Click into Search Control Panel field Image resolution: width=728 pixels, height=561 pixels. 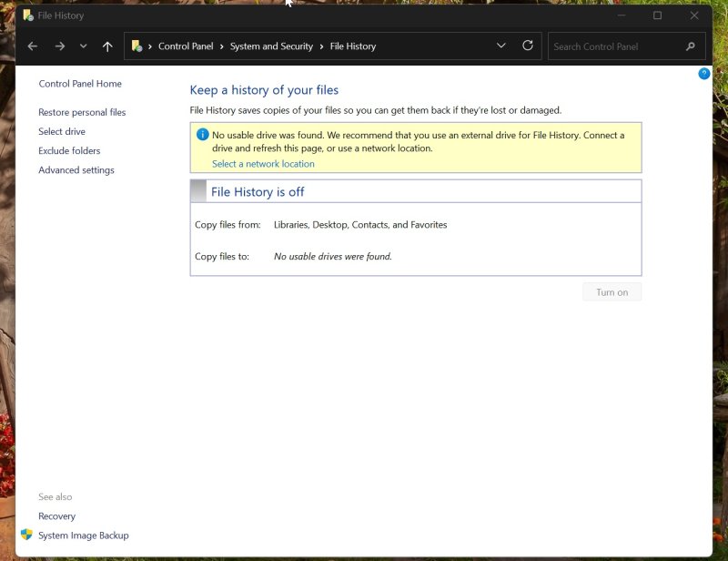tap(627, 46)
